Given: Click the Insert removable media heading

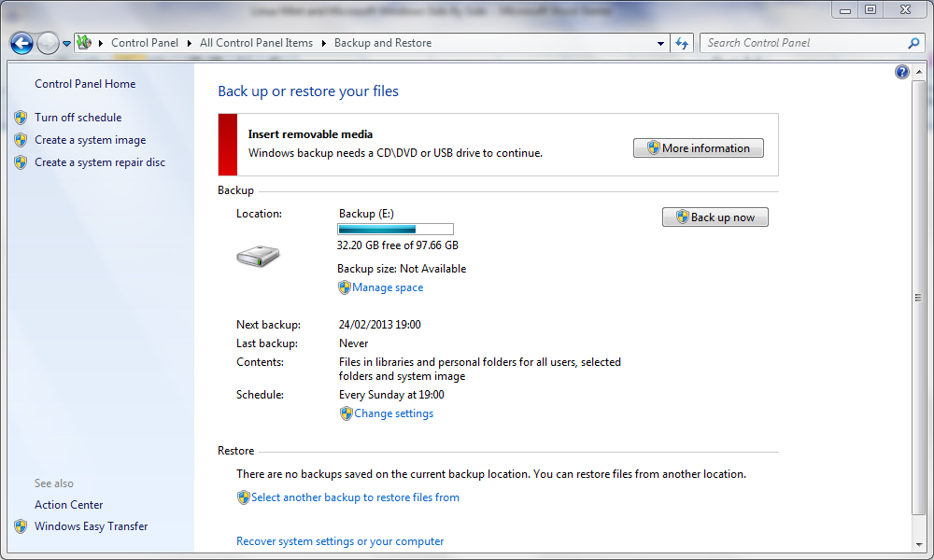Looking at the screenshot, I should [310, 134].
